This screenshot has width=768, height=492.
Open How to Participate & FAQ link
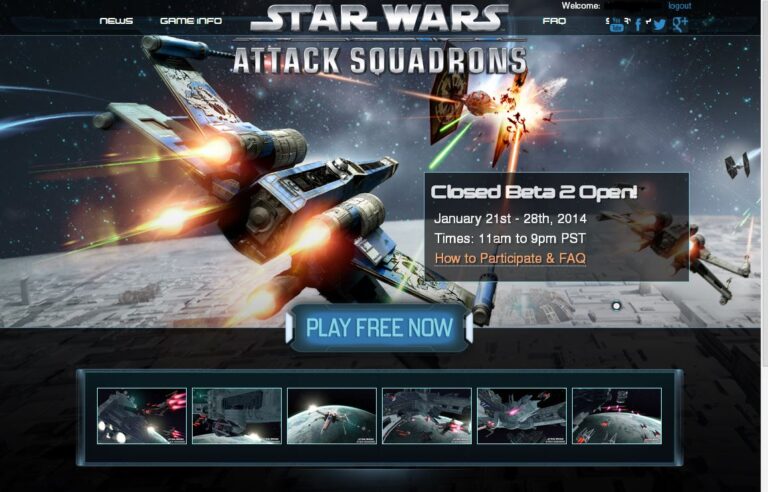tap(510, 258)
